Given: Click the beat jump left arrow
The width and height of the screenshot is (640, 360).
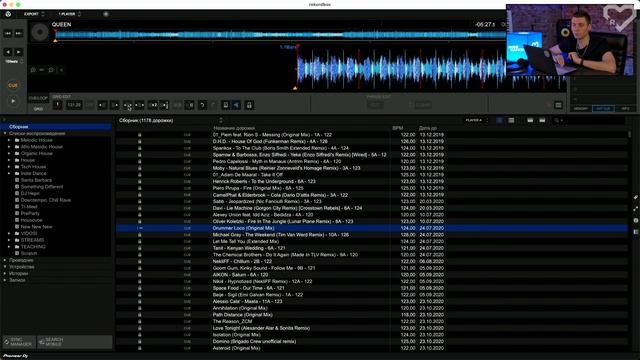Looking at the screenshot, I should click(x=8, y=52).
